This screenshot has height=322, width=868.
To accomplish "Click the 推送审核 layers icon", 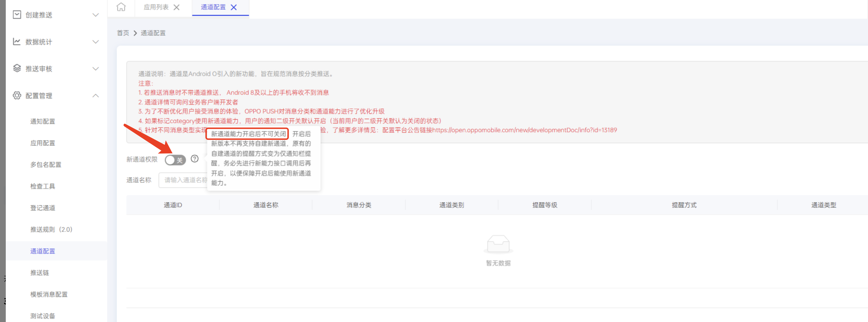I will (17, 68).
